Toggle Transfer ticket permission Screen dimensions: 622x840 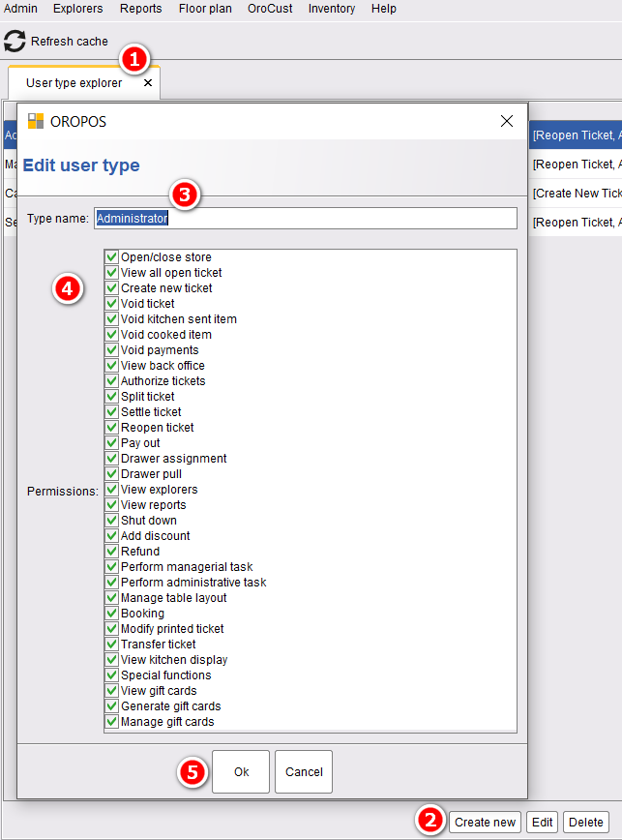tap(111, 645)
